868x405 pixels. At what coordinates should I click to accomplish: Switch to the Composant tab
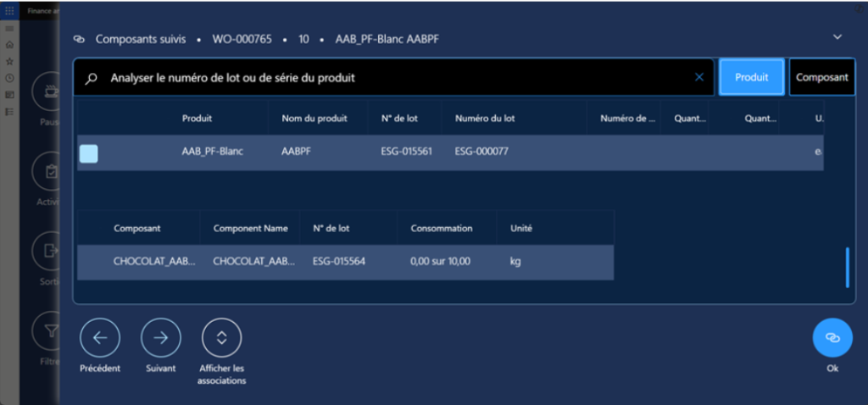pos(821,77)
